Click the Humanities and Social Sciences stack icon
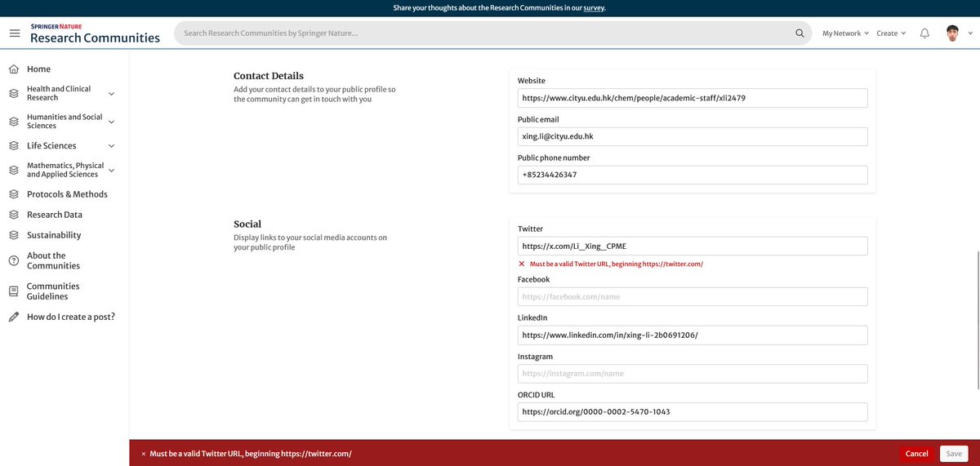The image size is (980, 466). tap(14, 122)
